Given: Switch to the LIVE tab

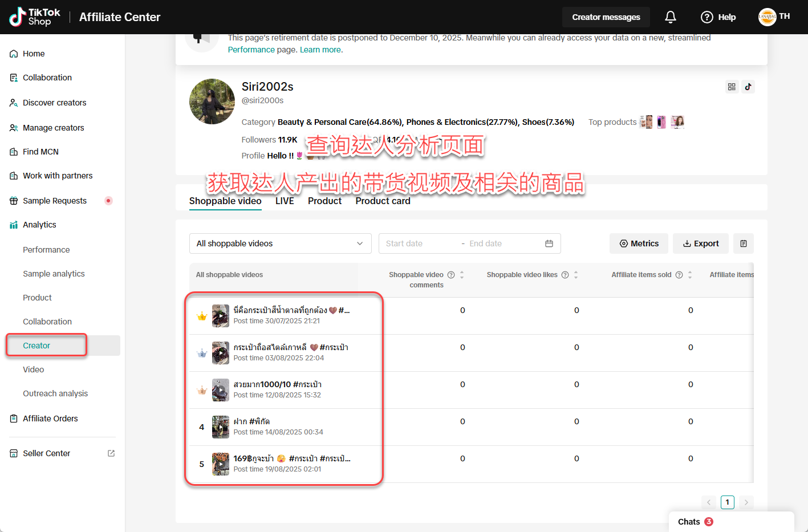Looking at the screenshot, I should 285,201.
